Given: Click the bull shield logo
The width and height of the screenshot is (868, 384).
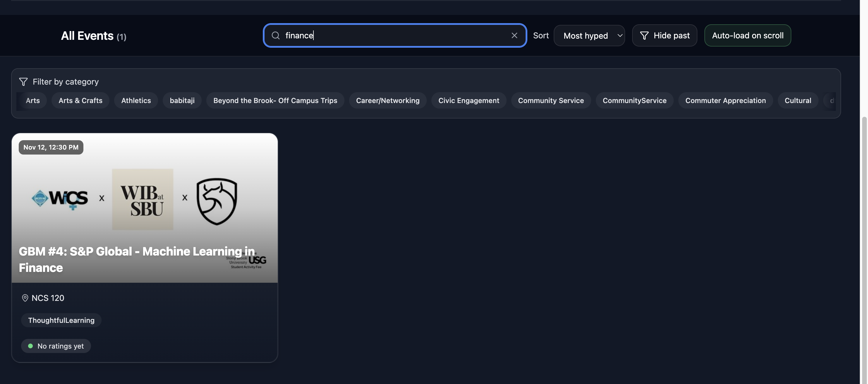Looking at the screenshot, I should (217, 201).
